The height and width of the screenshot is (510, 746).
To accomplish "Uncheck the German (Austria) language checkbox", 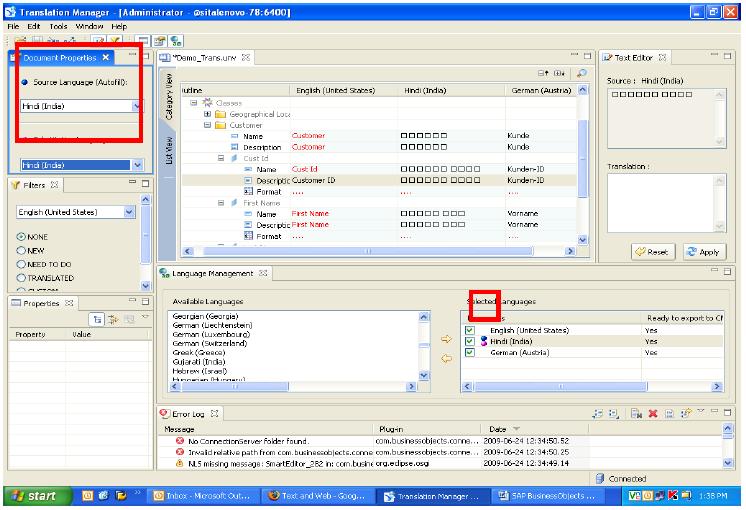I will [470, 352].
